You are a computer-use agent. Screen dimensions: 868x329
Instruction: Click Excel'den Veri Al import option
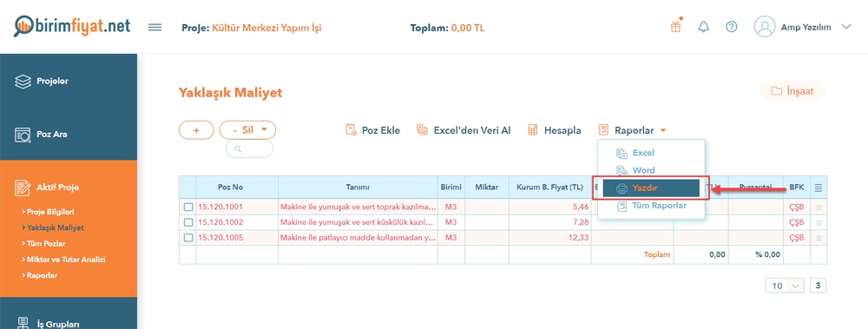464,130
